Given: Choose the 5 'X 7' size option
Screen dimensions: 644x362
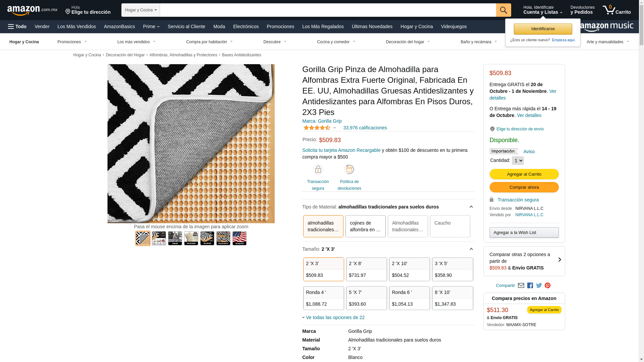Looking at the screenshot, I should pyautogui.click(x=366, y=298).
